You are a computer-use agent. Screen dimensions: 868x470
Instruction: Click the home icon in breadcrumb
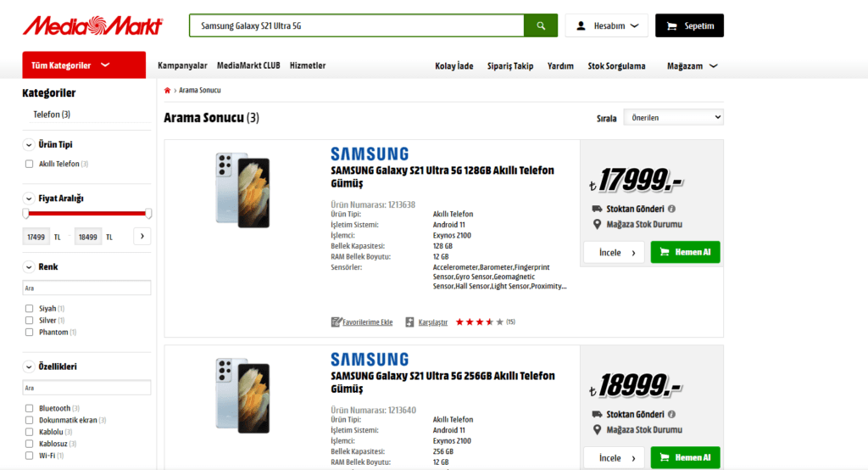[168, 90]
